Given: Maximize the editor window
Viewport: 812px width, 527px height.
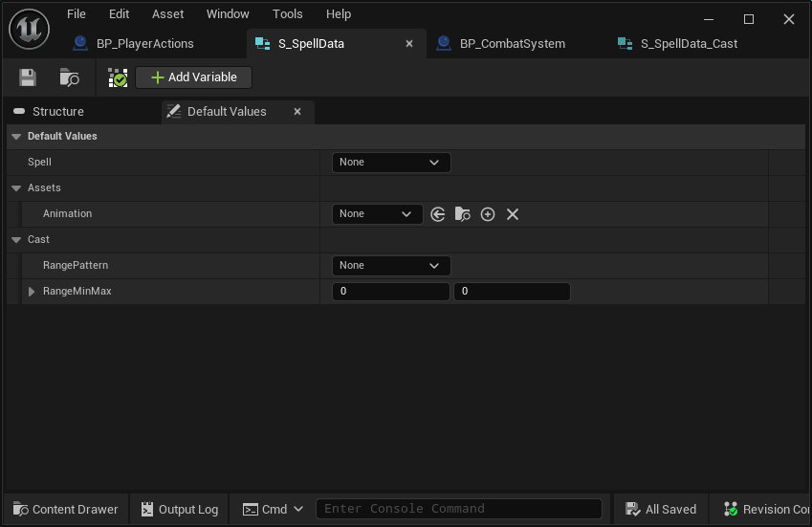Looking at the screenshot, I should point(749,19).
